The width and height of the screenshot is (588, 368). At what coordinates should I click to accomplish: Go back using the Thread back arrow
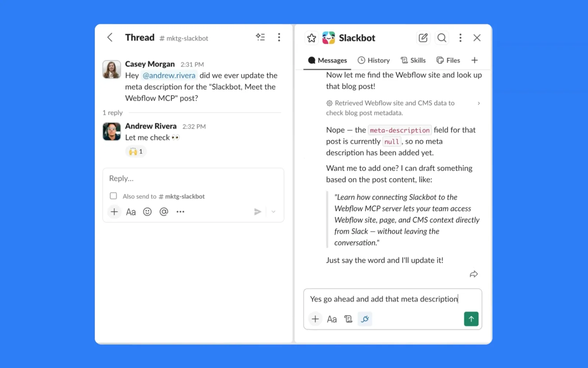[110, 38]
